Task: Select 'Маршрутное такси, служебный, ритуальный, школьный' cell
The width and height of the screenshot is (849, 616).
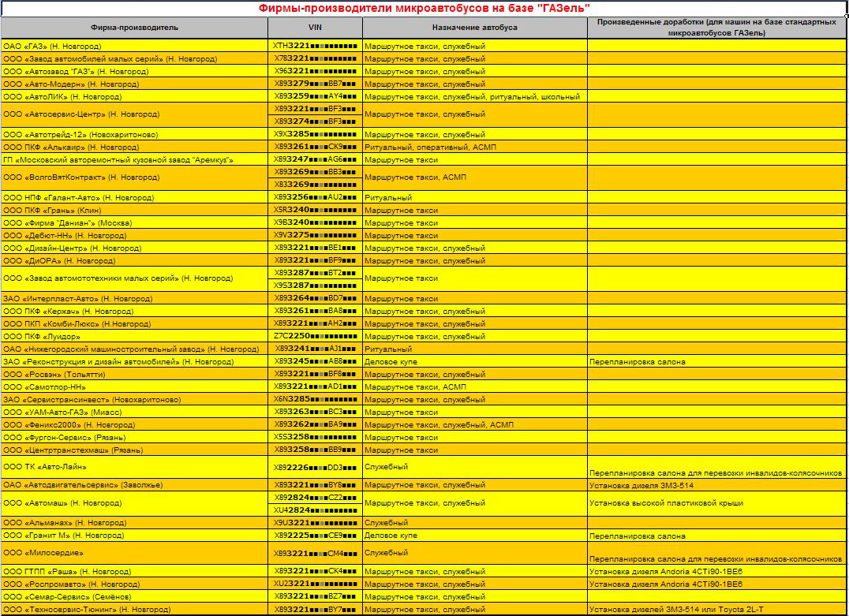Action: pos(475,96)
